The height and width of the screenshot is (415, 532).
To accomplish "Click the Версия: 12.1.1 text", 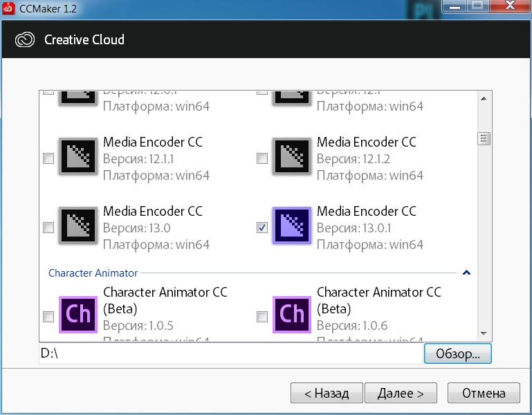I will tap(138, 159).
